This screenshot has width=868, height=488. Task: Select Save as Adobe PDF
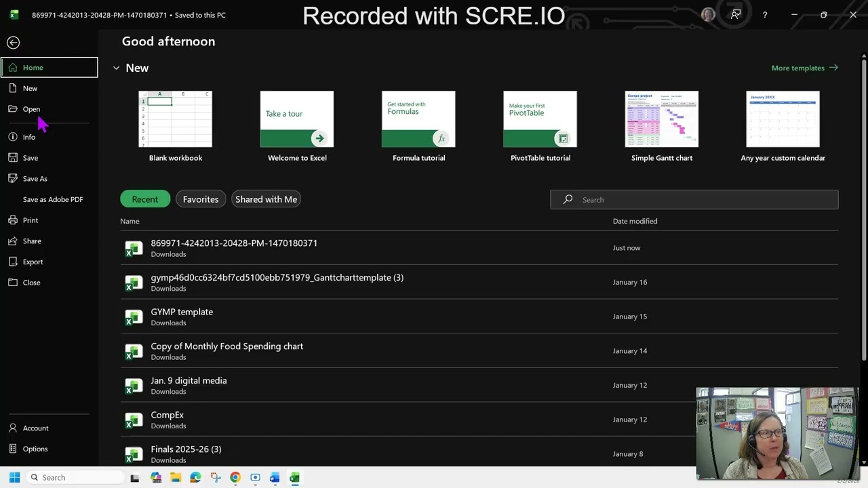50,199
